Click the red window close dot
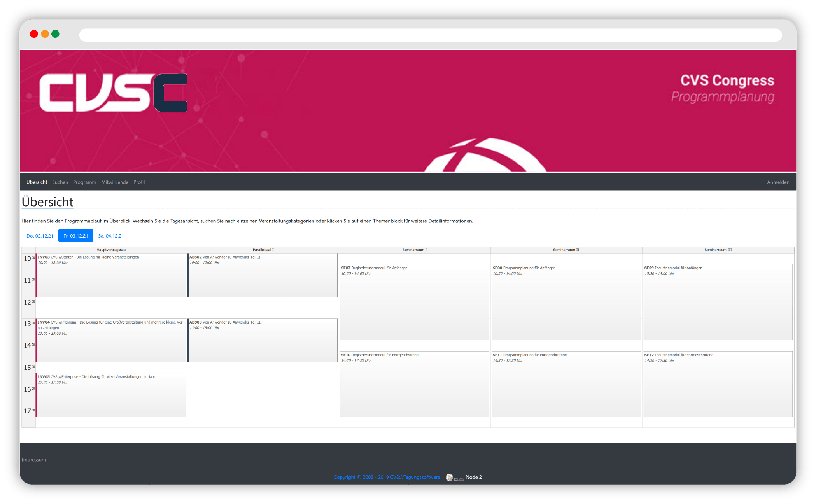 34,34
